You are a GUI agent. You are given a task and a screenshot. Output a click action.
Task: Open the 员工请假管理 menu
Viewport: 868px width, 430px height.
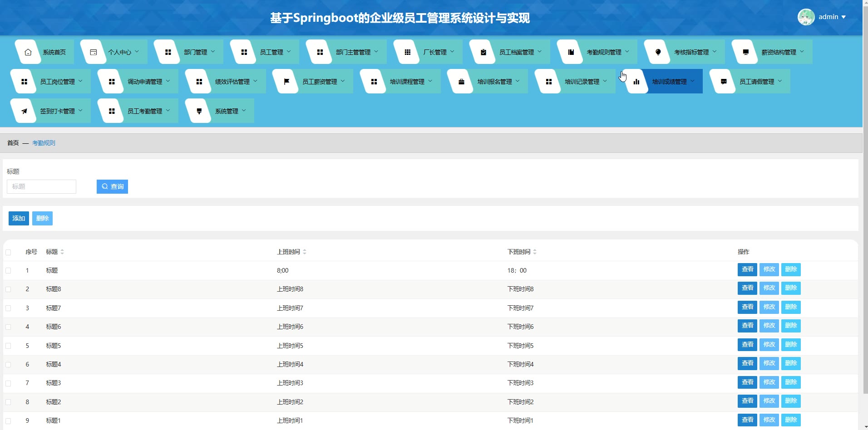tap(757, 82)
